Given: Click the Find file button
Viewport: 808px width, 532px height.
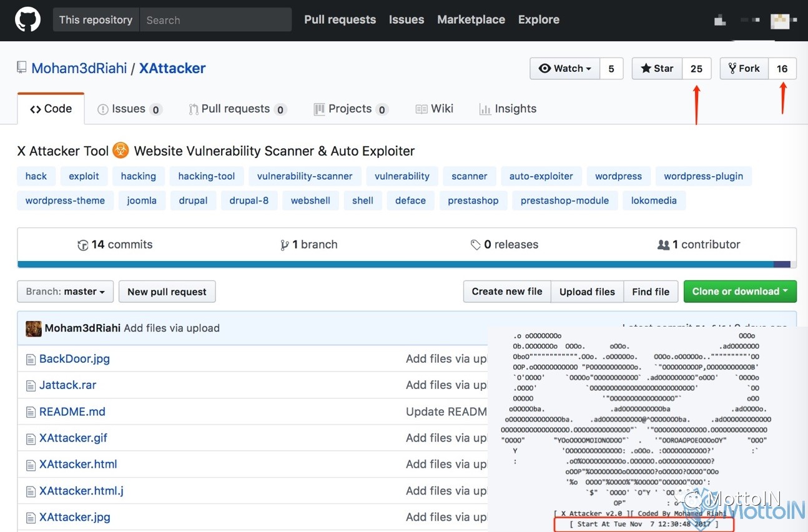Looking at the screenshot, I should point(651,292).
